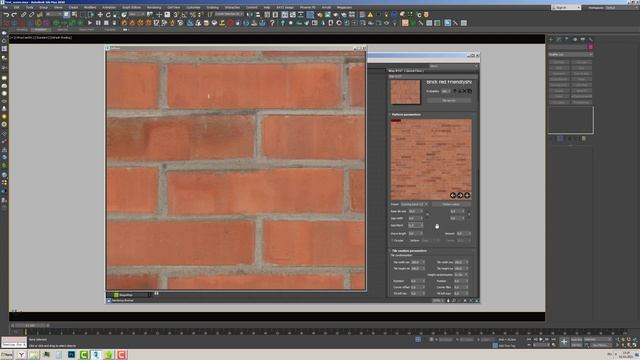
Task: Click pause icon beside Magnifier tab
Action: point(156,293)
